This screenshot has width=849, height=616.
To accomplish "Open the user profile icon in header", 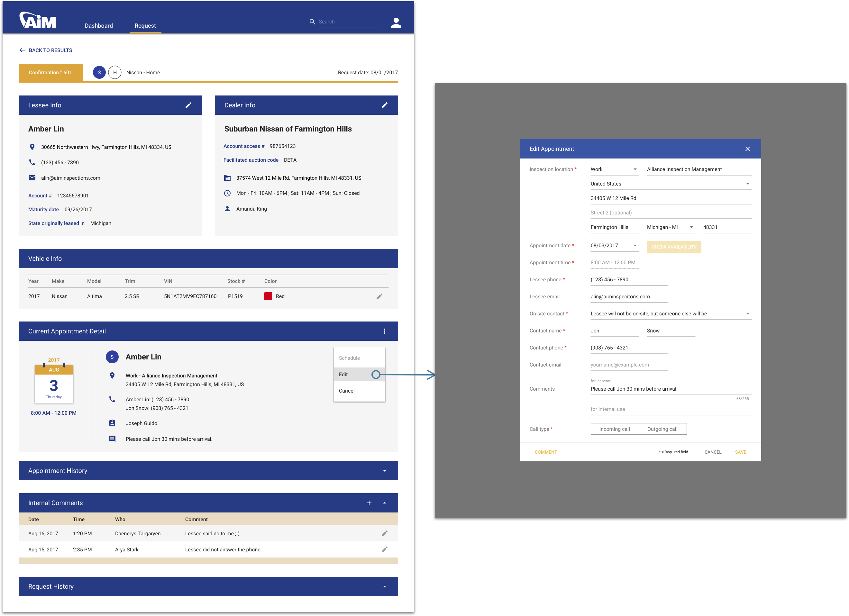I will point(396,23).
